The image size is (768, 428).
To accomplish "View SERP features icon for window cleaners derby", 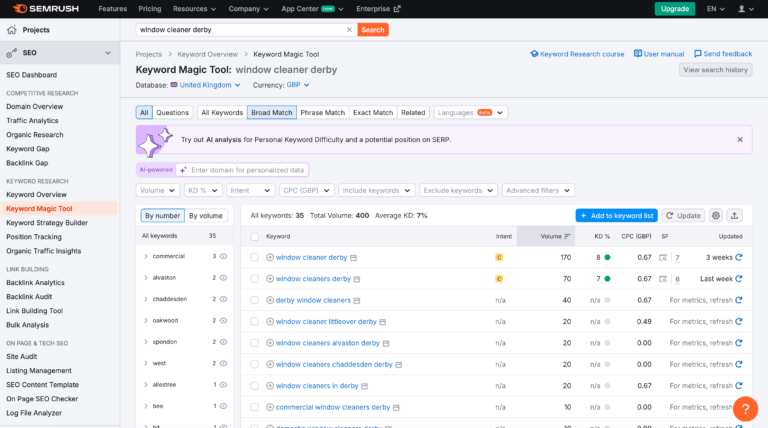I will click(663, 279).
